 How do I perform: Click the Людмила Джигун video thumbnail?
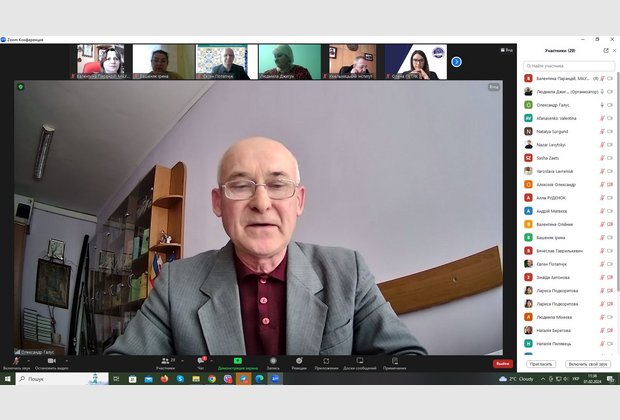289,62
